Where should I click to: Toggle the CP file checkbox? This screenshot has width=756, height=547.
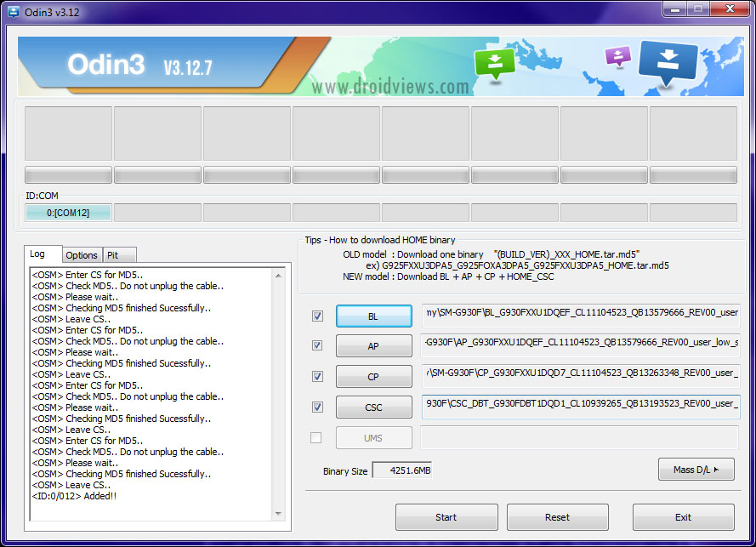[317, 376]
